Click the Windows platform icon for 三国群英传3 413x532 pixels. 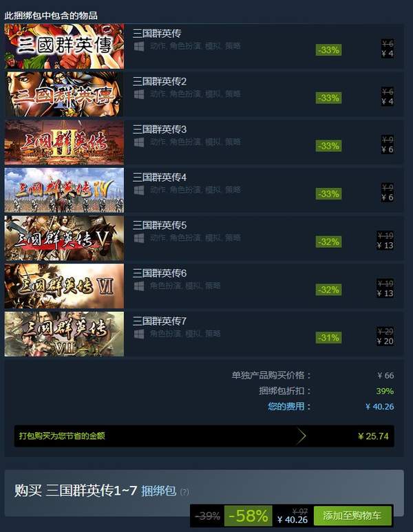[x=139, y=142]
